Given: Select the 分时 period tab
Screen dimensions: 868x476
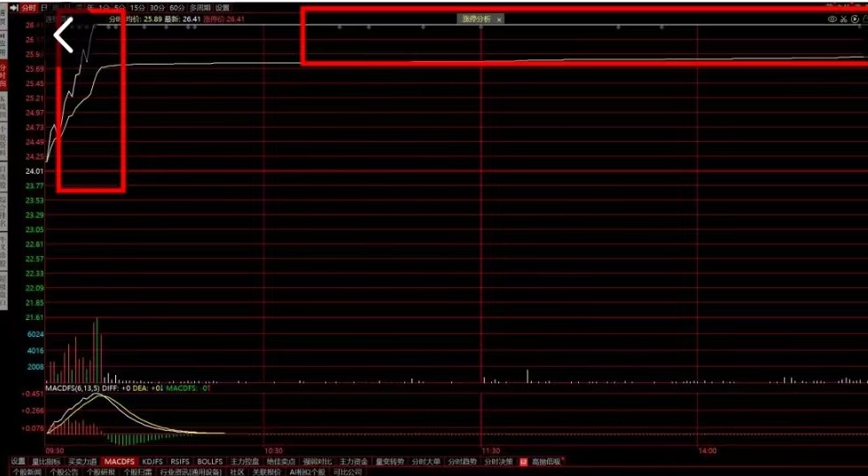Looking at the screenshot, I should [x=29, y=7].
